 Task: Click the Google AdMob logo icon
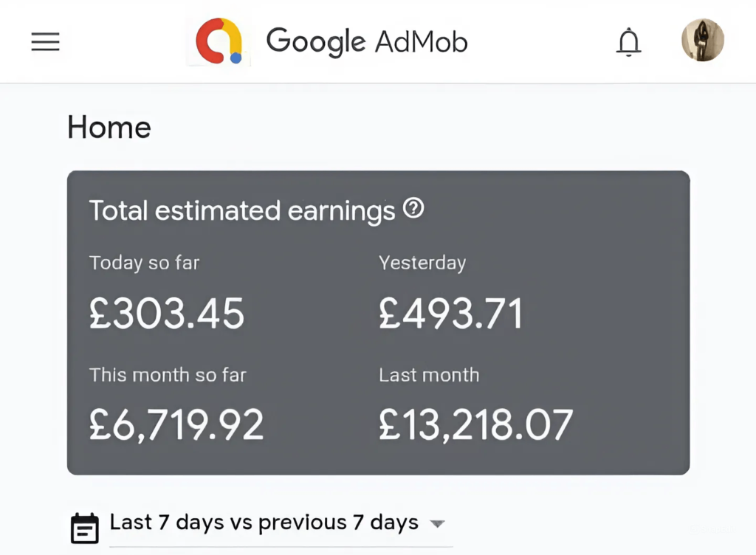pyautogui.click(x=219, y=41)
